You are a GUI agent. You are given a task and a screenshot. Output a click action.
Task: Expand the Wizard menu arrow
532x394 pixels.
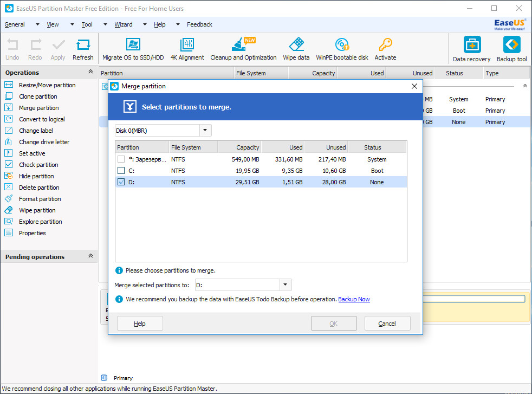coord(145,24)
